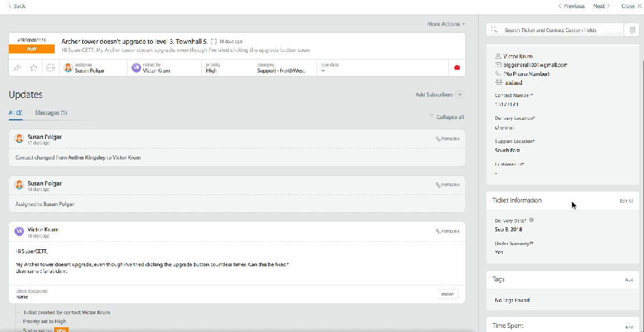Change the raised by Victor Krum field
The image size is (644, 332).
pos(164,68)
